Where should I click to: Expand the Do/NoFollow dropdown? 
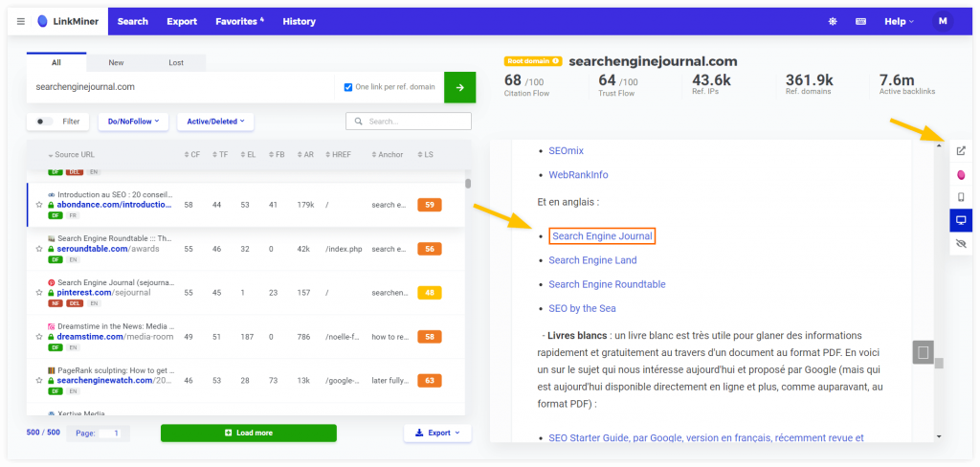tap(133, 122)
